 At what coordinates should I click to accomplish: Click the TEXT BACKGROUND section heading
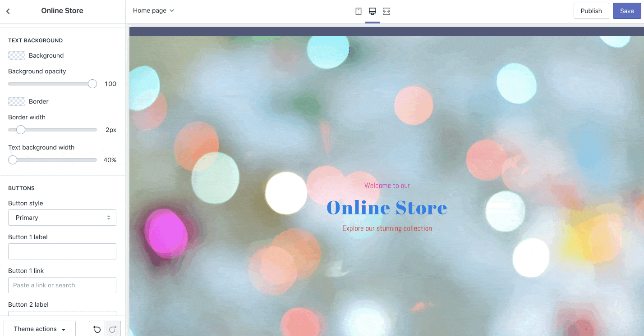pyautogui.click(x=35, y=41)
